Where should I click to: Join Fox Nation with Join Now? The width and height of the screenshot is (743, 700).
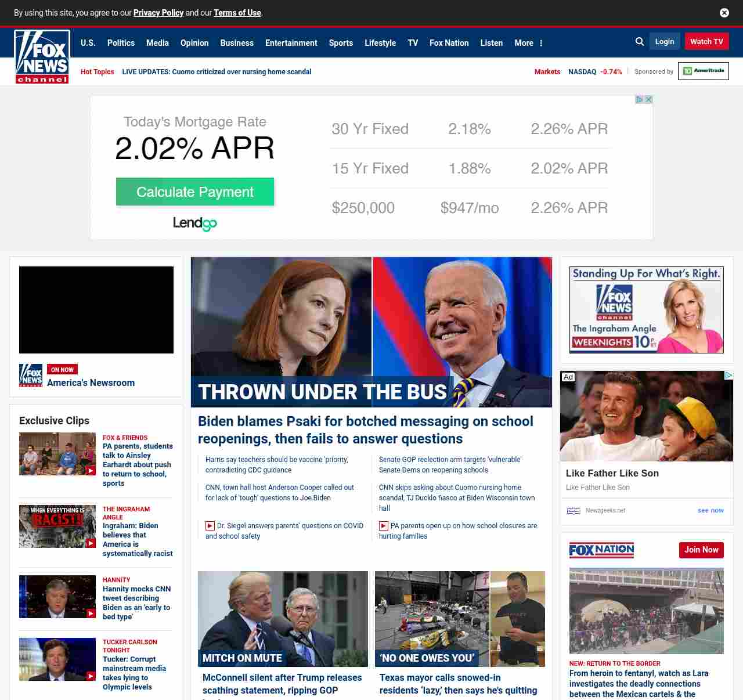click(x=701, y=550)
